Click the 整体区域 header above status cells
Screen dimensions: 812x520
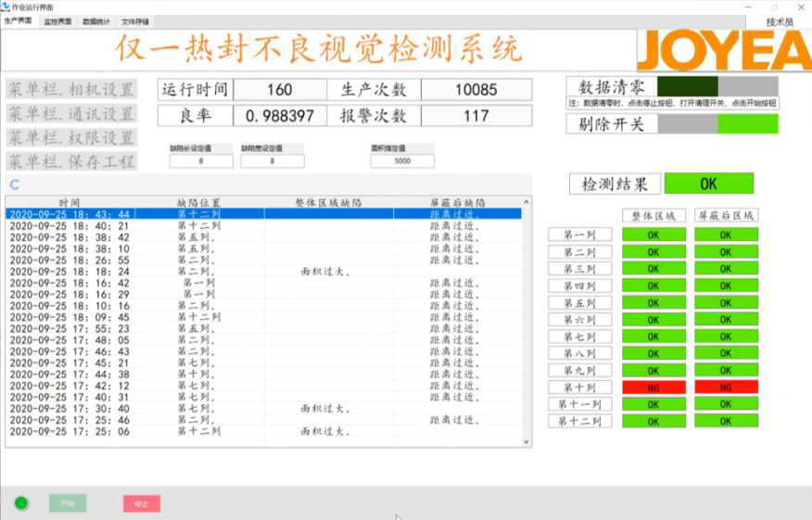(x=653, y=215)
